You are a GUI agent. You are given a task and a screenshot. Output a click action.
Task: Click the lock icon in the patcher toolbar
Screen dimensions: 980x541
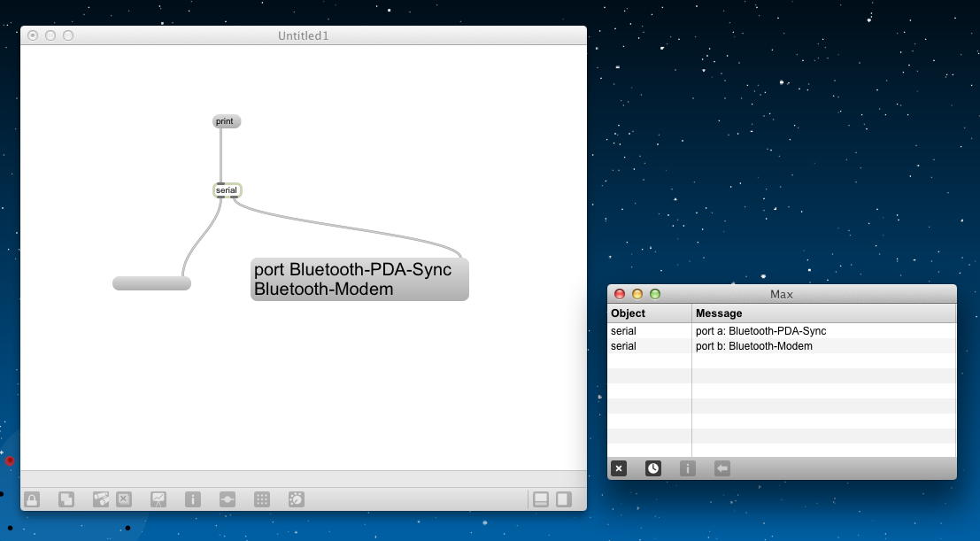coord(32,499)
